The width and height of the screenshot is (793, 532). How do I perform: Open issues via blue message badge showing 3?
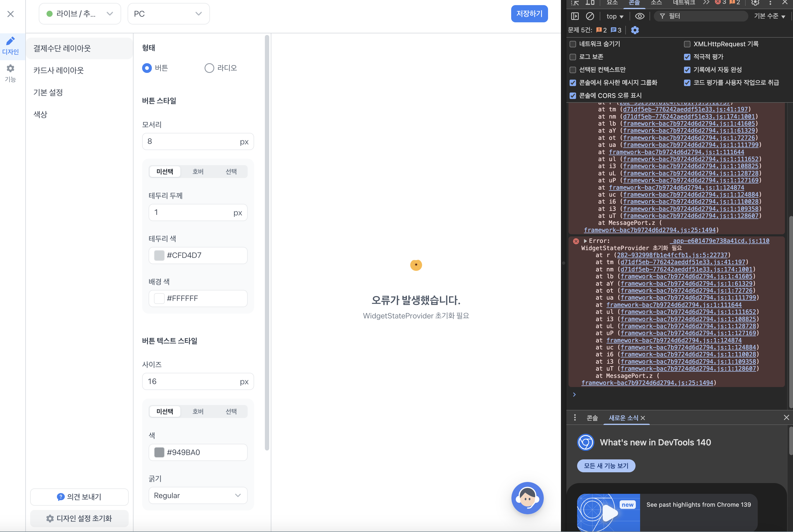tap(616, 30)
